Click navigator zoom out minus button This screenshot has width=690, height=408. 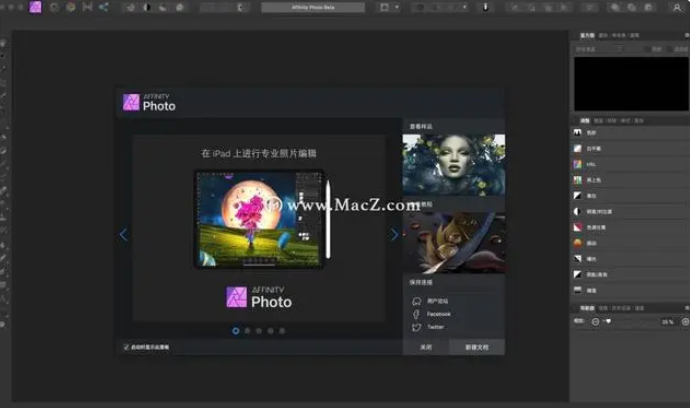[595, 322]
